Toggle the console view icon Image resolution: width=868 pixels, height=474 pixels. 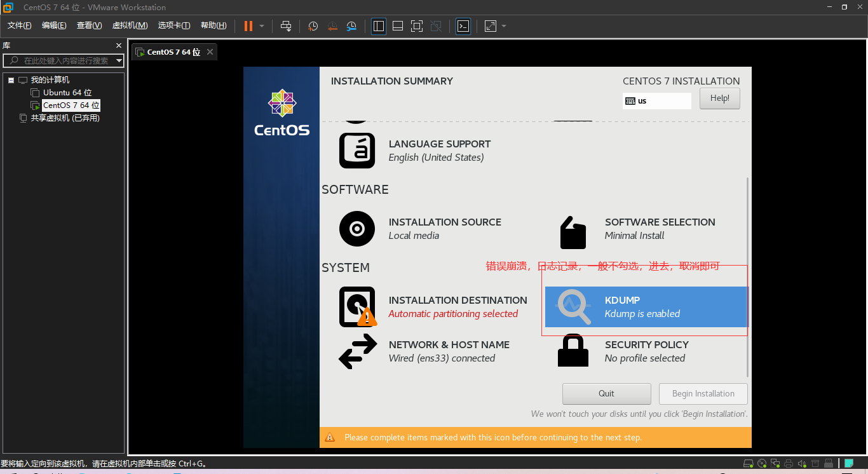click(x=463, y=26)
